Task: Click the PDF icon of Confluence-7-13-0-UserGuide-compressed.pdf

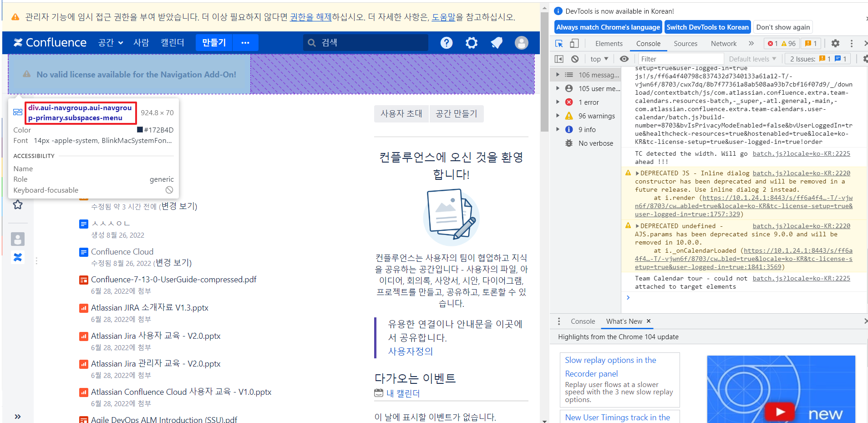Action: pos(84,280)
